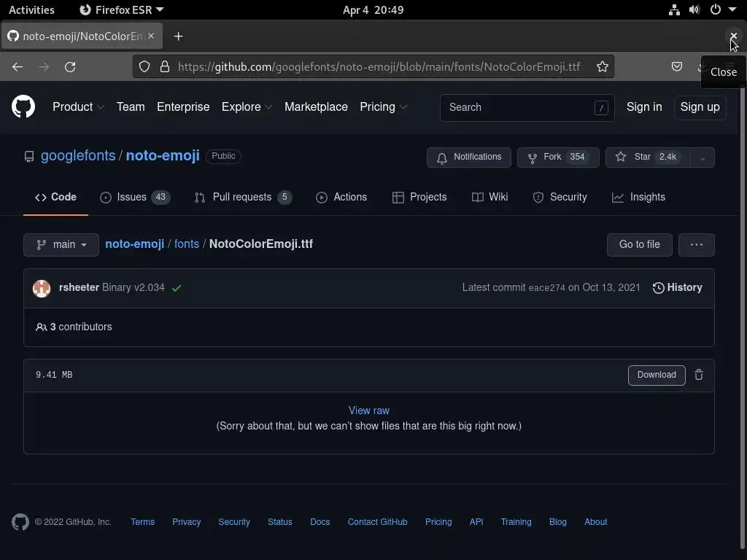The width and height of the screenshot is (747, 560).
Task: Open Marketplace in the header navigation
Action: [316, 106]
